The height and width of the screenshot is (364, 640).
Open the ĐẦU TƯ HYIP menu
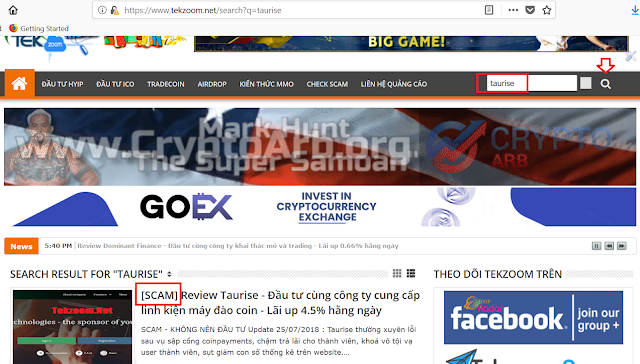[62, 84]
